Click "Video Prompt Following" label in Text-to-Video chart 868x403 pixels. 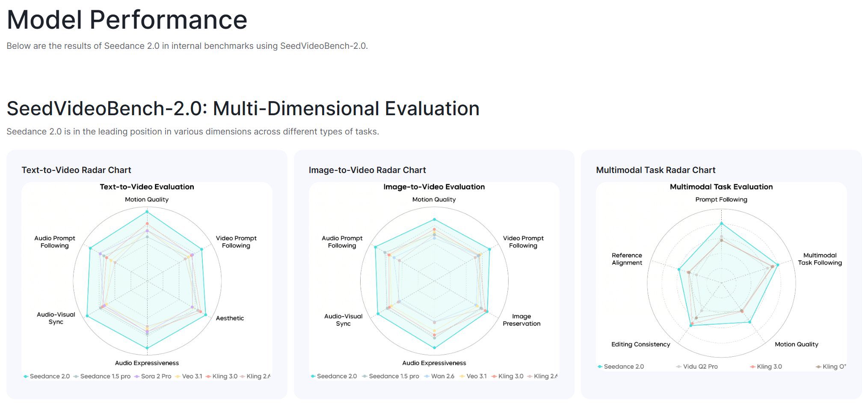tap(236, 242)
